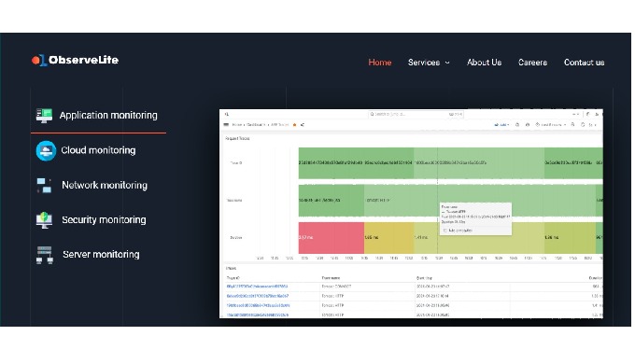
Task: Open the dashboard hamburger menu icon
Action: pos(226,125)
